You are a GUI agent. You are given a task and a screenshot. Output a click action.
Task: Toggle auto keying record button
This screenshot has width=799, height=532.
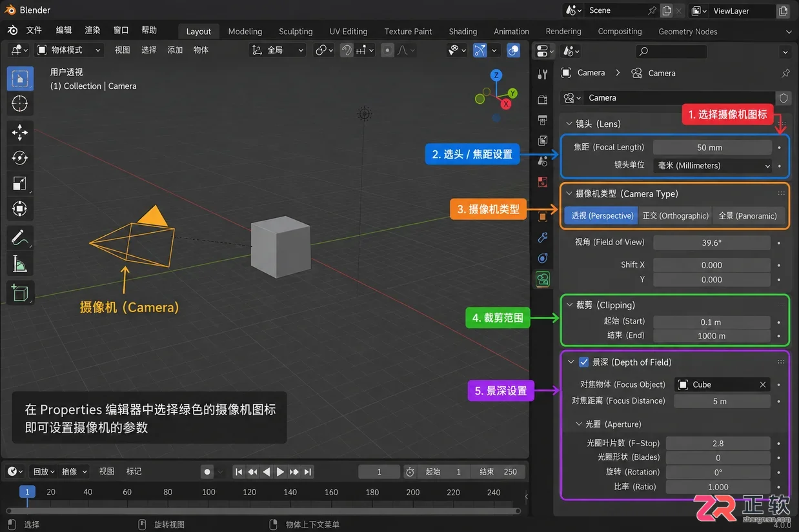[207, 472]
